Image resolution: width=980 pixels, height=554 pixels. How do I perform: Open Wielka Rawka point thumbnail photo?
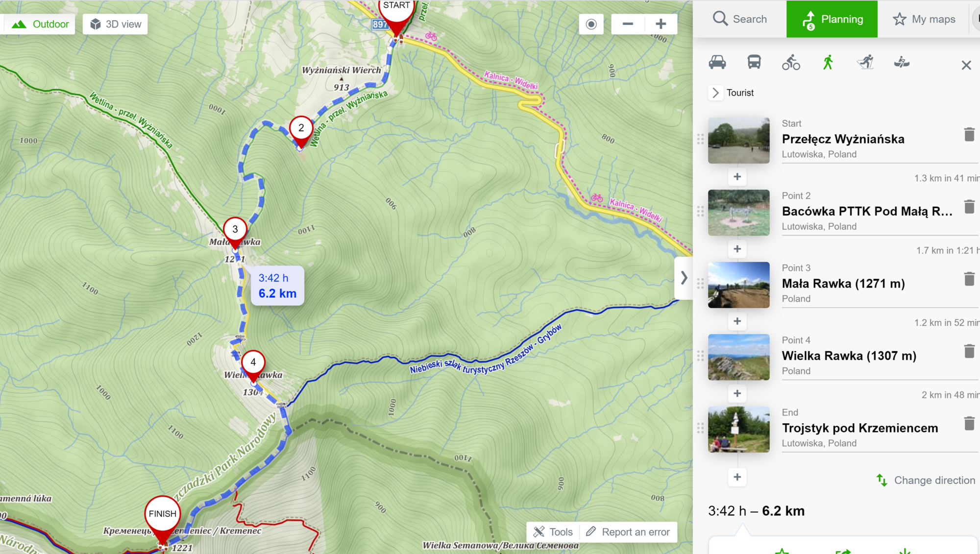tap(738, 357)
